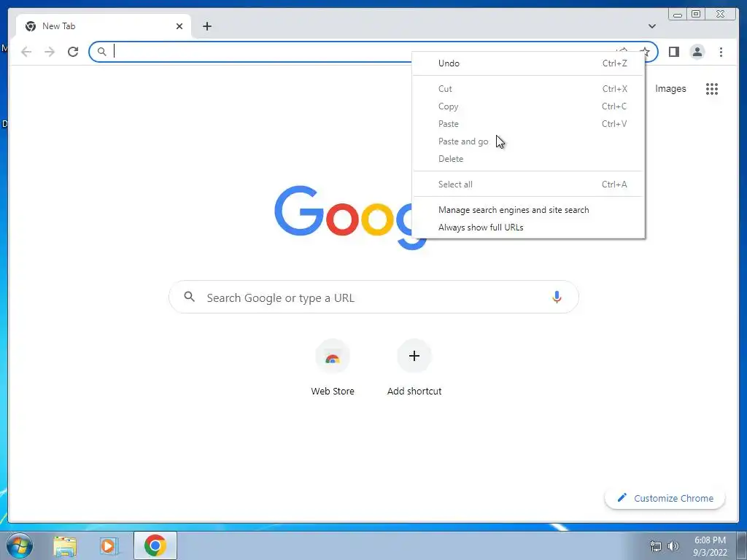
Task: Start voice search with the microphone icon
Action: coord(557,297)
